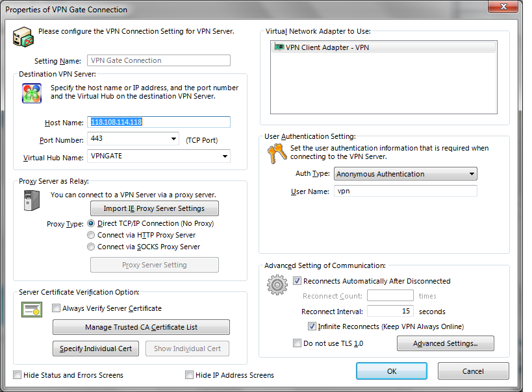Click the VPN server computer icon

[23, 36]
